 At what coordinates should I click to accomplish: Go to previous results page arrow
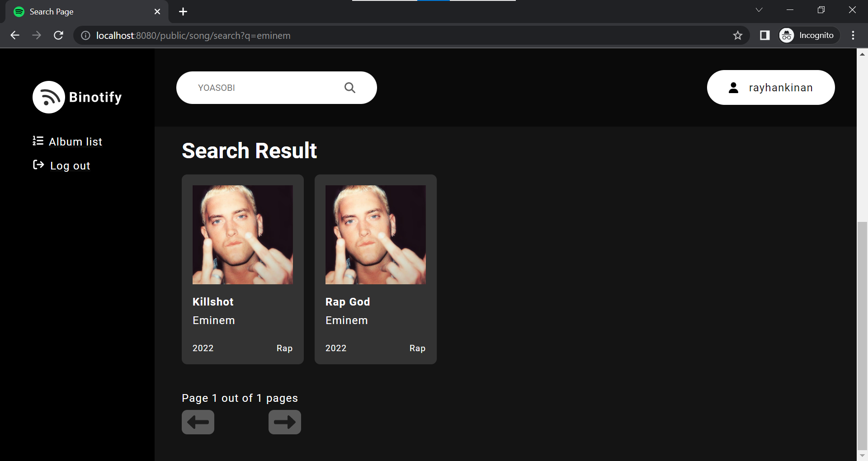pyautogui.click(x=198, y=422)
